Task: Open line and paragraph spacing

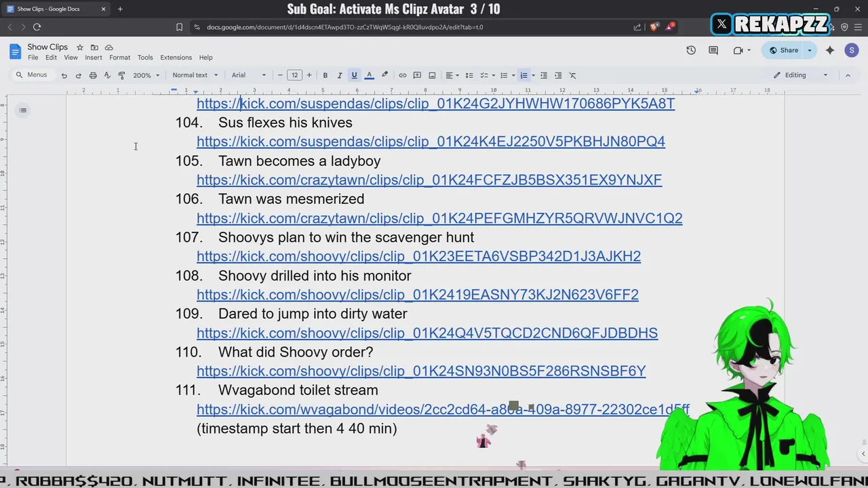Action: 469,75
